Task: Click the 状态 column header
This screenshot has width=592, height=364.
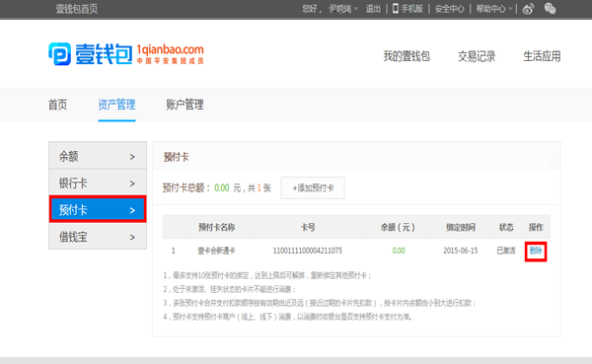Action: pyautogui.click(x=506, y=227)
